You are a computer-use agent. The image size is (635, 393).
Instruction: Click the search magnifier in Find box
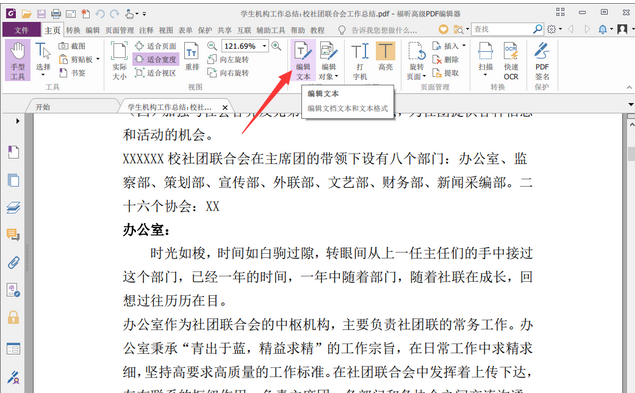(x=537, y=29)
